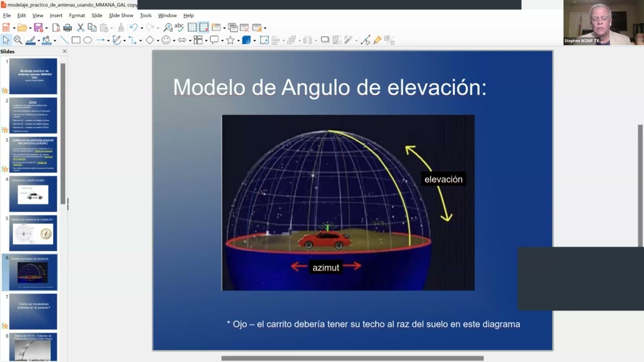Viewport: 644px width, 362px height.
Task: Toggle Snap to Grid
Action: click(204, 28)
